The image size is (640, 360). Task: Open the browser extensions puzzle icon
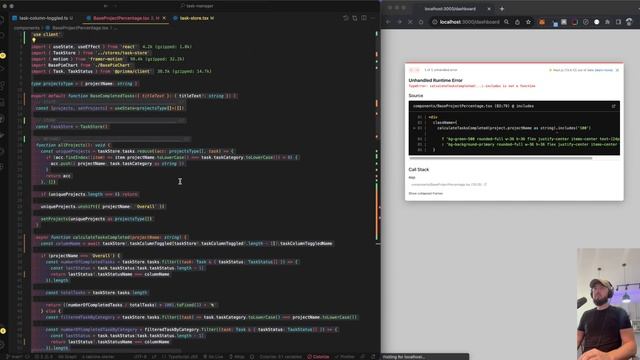(x=607, y=22)
